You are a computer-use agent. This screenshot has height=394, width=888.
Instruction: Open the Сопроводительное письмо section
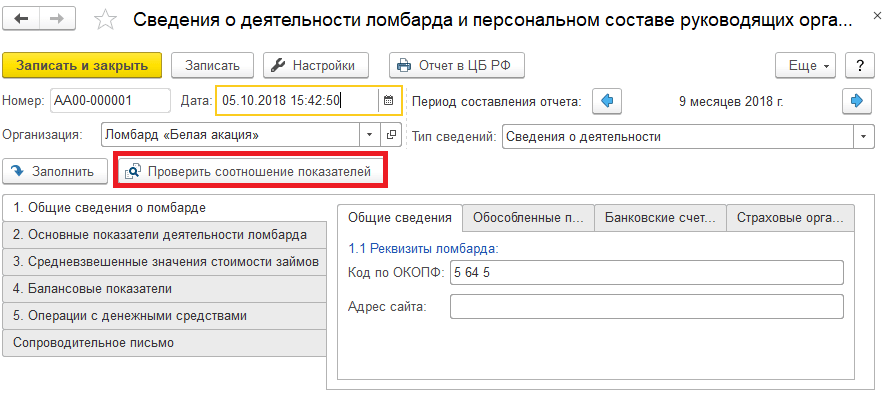click(164, 343)
